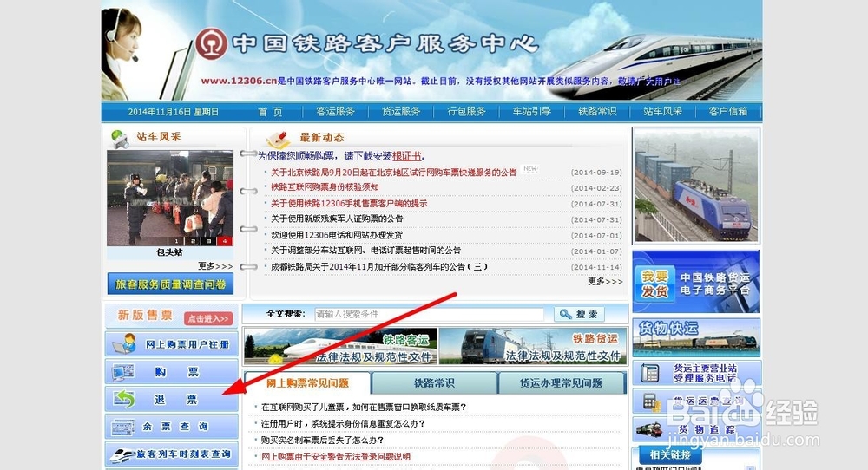
Task: Click the 旅客服务质量调查问卷 banner button
Action: click(x=170, y=284)
